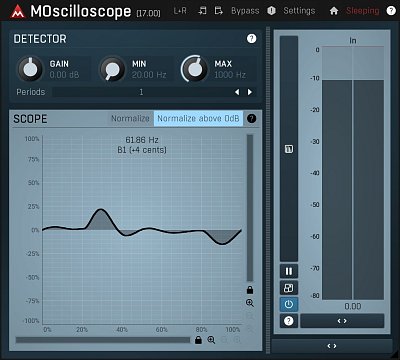The height and width of the screenshot is (360, 400).
Task: Open the Scope panel help icon
Action: pyautogui.click(x=252, y=118)
